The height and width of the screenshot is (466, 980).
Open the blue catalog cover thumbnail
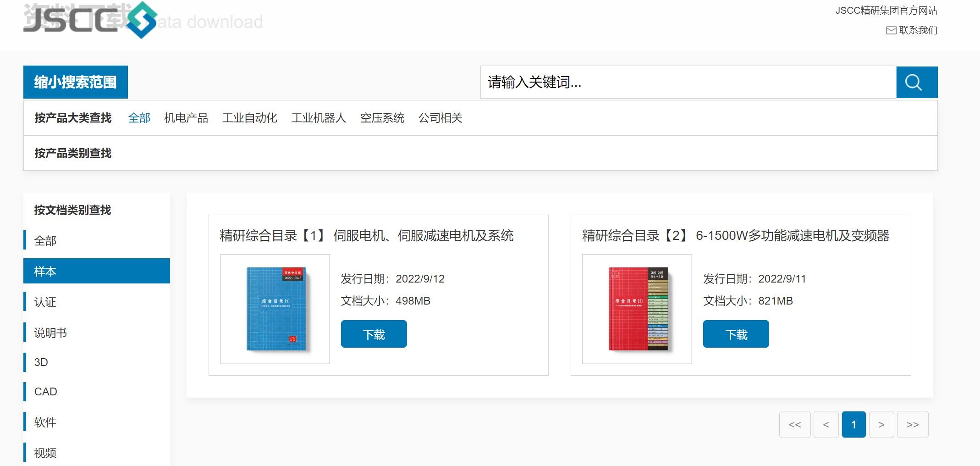[x=275, y=309]
